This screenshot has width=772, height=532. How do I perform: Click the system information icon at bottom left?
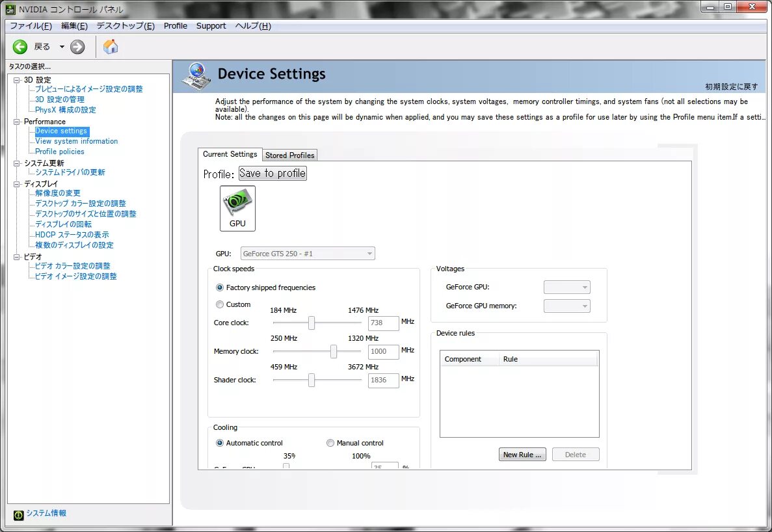point(19,515)
